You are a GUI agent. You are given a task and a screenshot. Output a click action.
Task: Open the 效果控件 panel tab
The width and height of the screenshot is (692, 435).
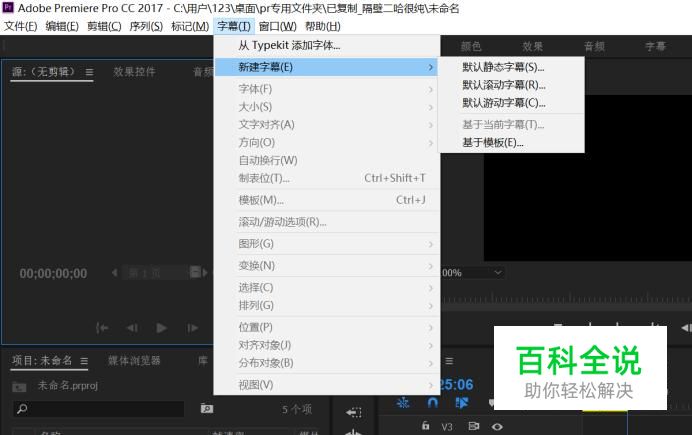[134, 72]
